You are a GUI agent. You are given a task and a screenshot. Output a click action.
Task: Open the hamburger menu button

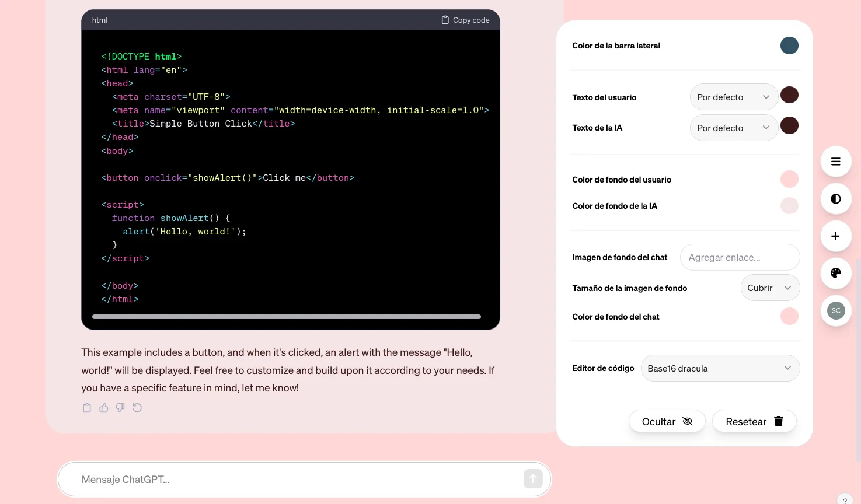point(836,162)
